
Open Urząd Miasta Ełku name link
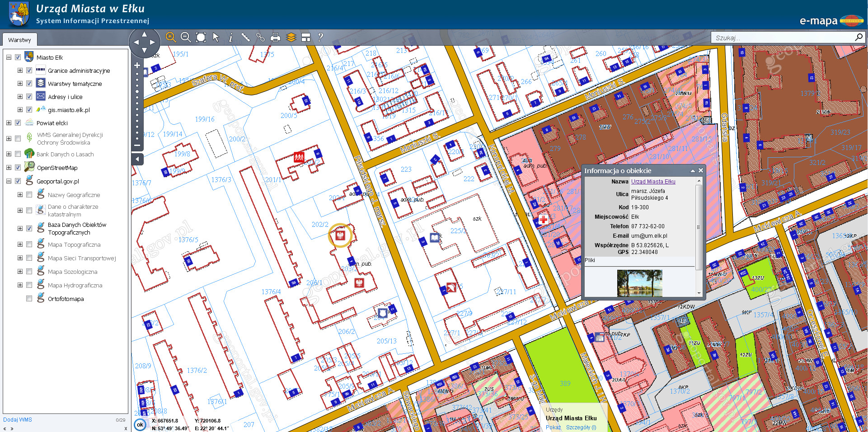point(653,182)
